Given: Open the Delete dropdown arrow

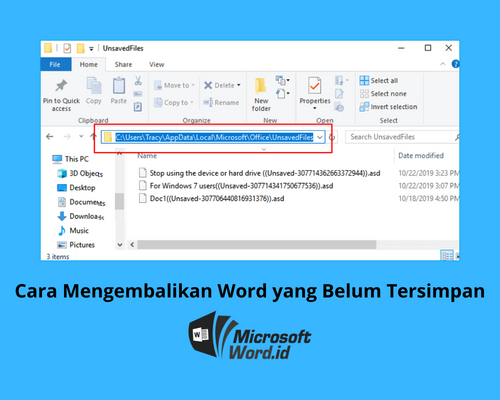Looking at the screenshot, I should pos(239,85).
